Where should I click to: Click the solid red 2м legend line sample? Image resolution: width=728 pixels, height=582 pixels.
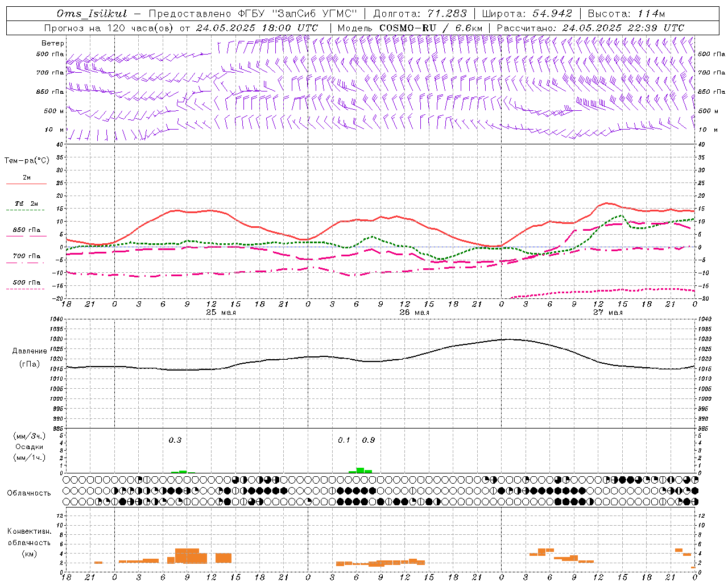coord(26,184)
